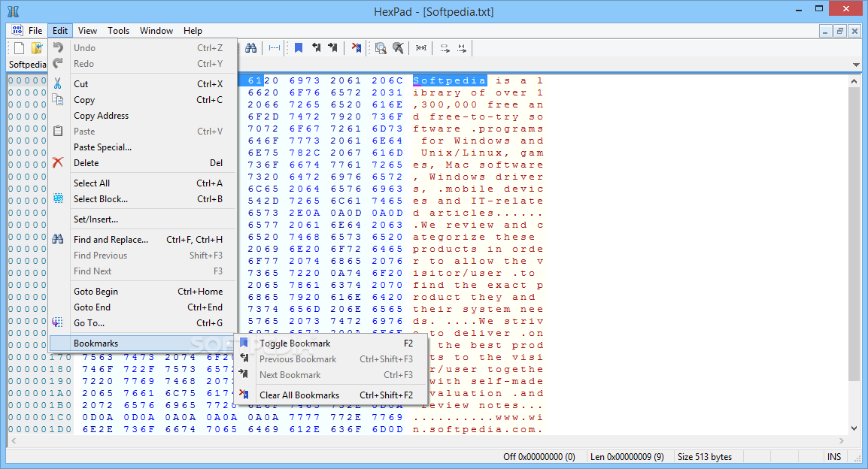The image size is (868, 469).
Task: Click the vertical scrollbar thumb
Action: pyautogui.click(x=854, y=234)
